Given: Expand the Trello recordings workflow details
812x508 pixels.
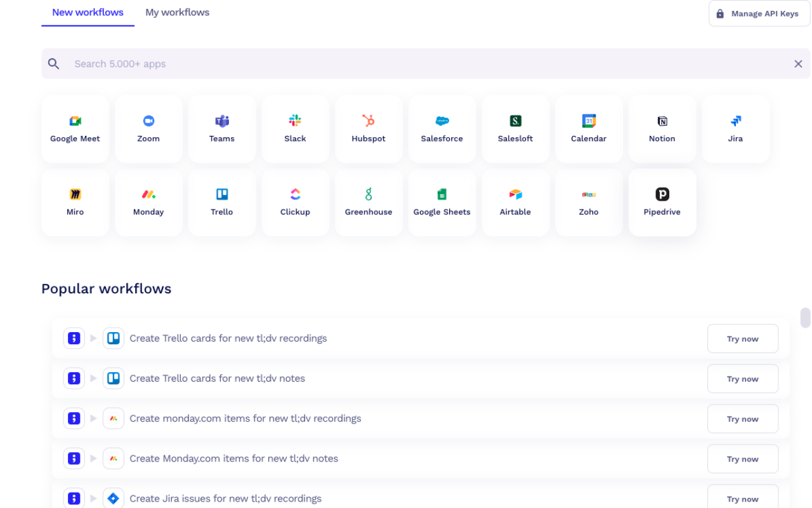Looking at the screenshot, I should coord(93,338).
